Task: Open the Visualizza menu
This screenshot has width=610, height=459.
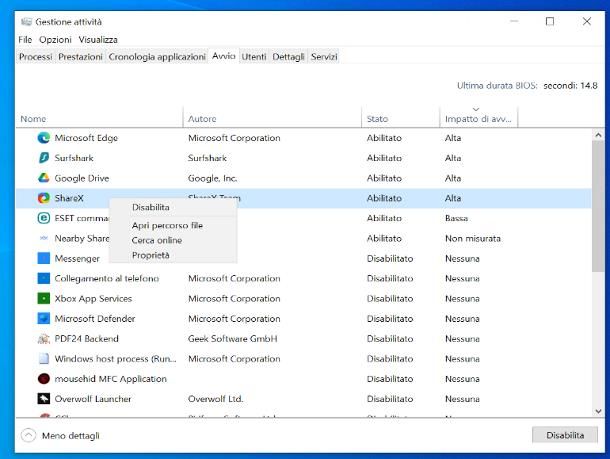Action: (x=98, y=40)
